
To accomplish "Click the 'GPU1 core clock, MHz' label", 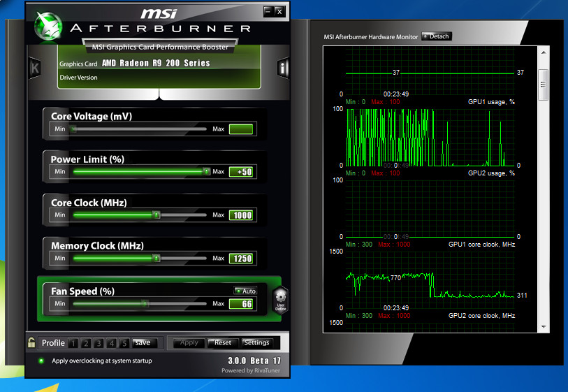I will click(482, 245).
